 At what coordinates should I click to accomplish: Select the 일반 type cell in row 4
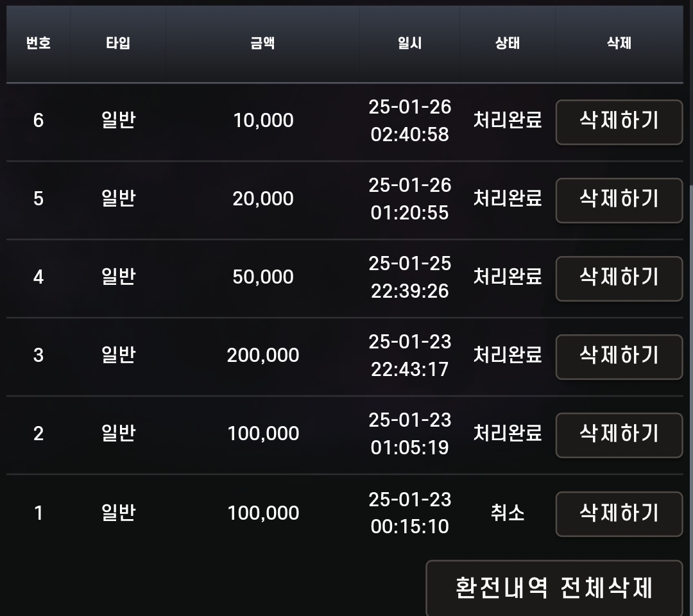click(118, 277)
